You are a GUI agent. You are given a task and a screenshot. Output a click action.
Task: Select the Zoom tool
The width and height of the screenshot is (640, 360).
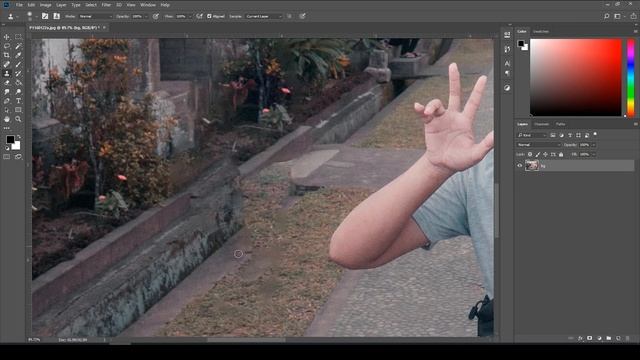point(18,119)
